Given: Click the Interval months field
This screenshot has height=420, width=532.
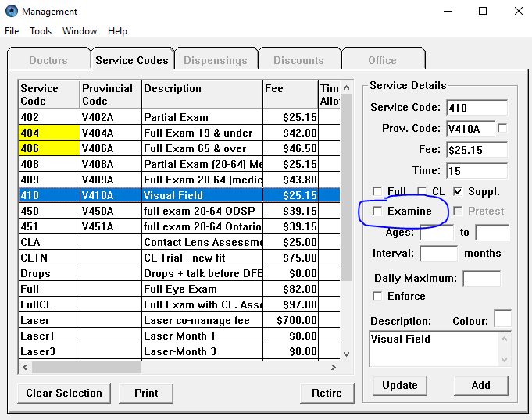Looking at the screenshot, I should [x=438, y=253].
